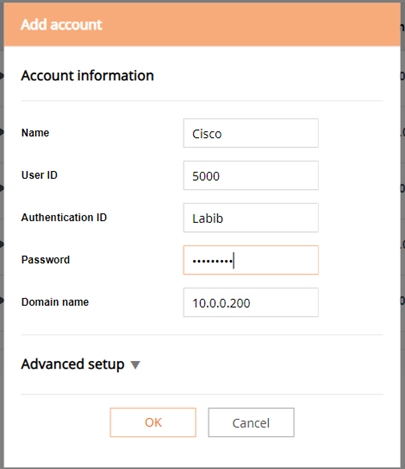This screenshot has height=469, width=405.
Task: Click the Name label
Action: 35,133
